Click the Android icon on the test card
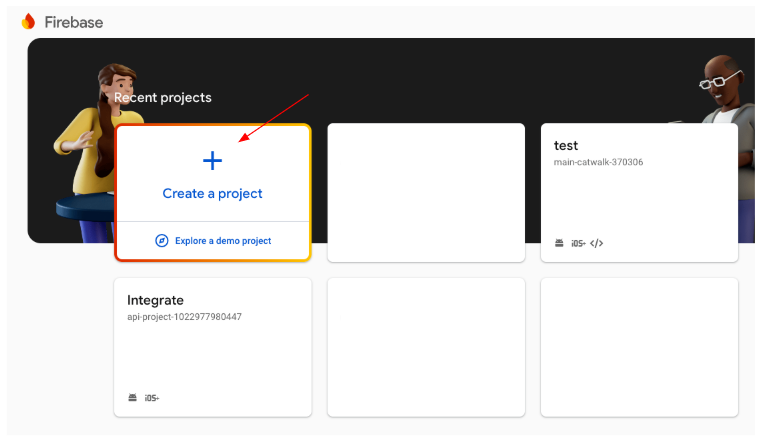The image size is (767, 439). point(559,243)
